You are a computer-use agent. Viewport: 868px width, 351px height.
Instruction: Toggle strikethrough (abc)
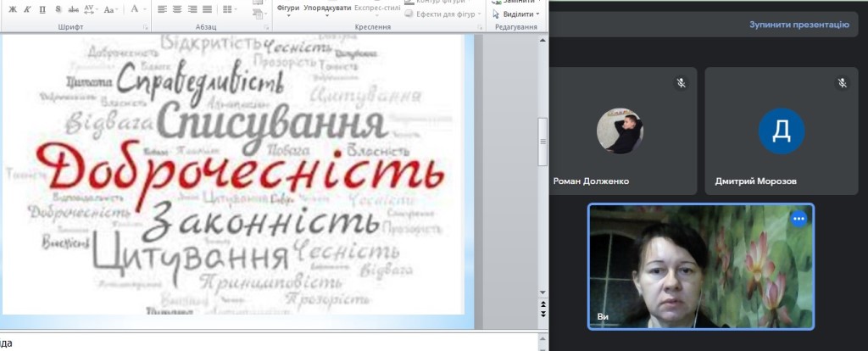[73, 9]
